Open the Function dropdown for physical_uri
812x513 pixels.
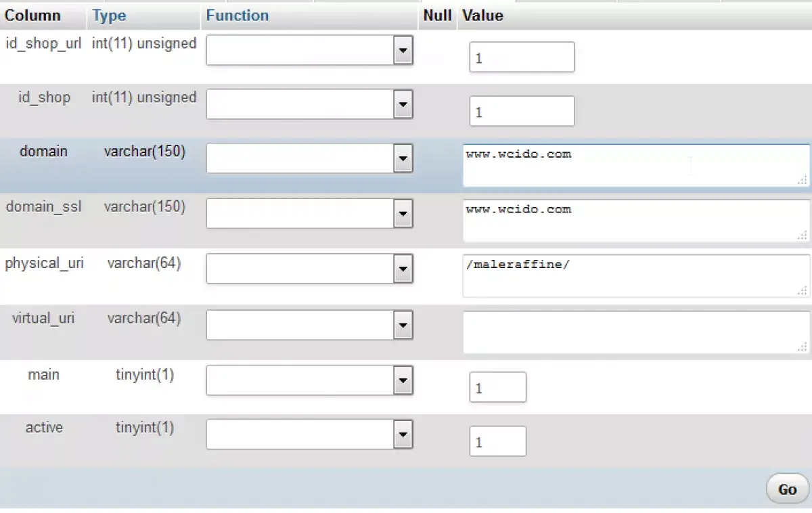(309, 269)
